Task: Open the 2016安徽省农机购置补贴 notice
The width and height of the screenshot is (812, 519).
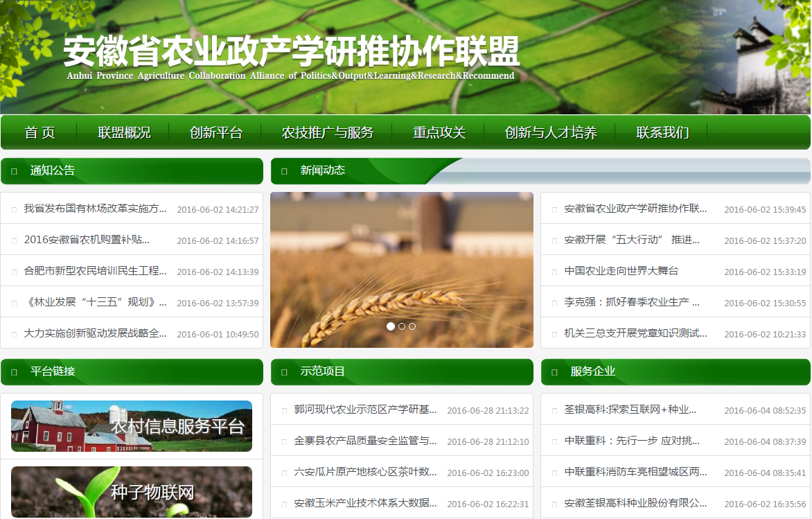Action: pyautogui.click(x=87, y=240)
